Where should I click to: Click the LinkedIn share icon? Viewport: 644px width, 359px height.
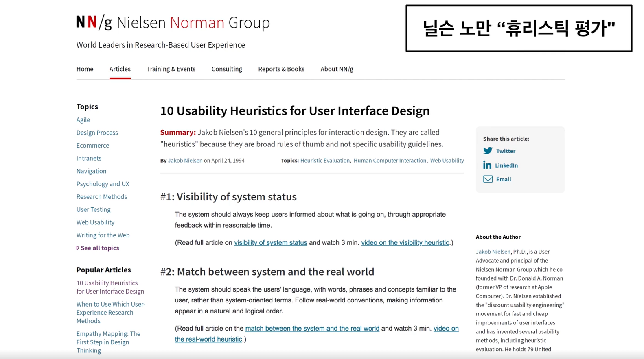487,165
